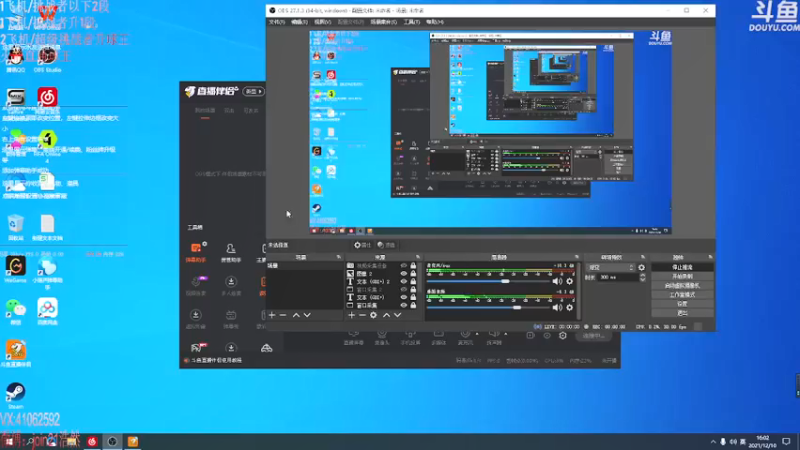Open source properties gear in 来源 panel toolbar
This screenshot has width=800, height=450.
click(373, 315)
